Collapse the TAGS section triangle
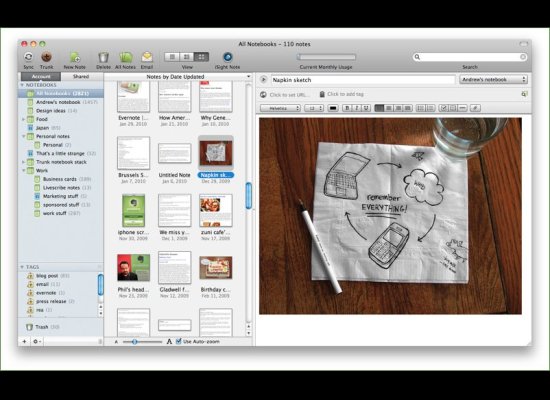Image resolution: width=550 pixels, height=400 pixels. (x=22, y=267)
